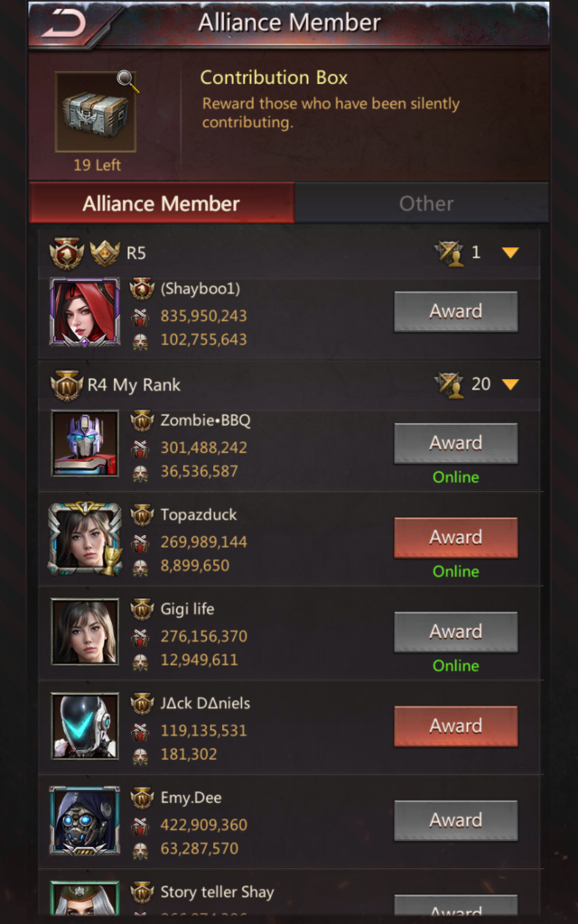
Task: Open the Contribution Box chest icon
Action: tap(96, 112)
